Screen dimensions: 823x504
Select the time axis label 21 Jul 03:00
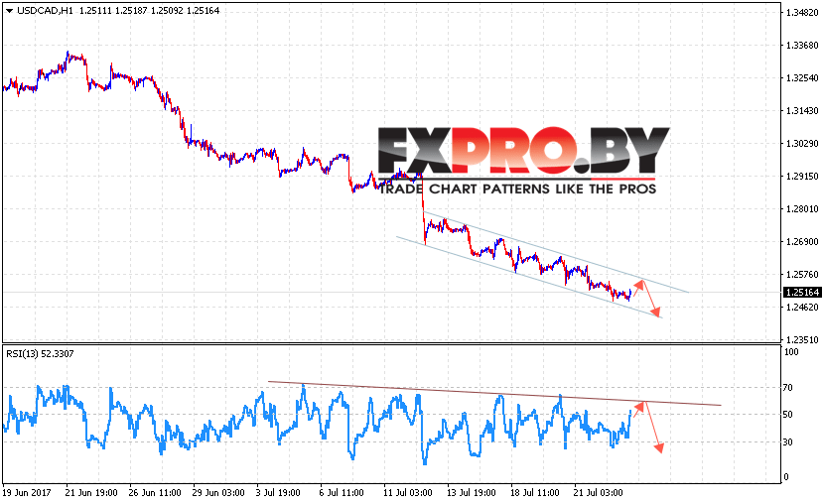pyautogui.click(x=599, y=492)
